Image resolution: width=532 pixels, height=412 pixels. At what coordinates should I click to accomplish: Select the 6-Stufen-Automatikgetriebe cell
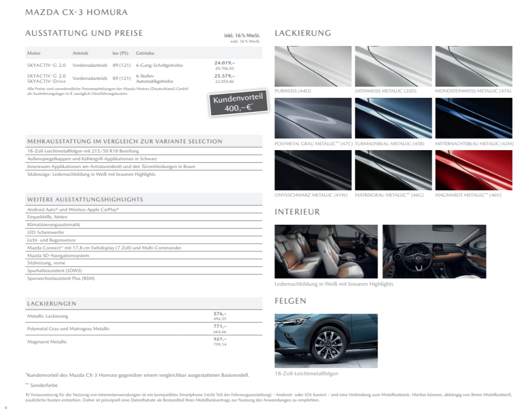(x=154, y=78)
